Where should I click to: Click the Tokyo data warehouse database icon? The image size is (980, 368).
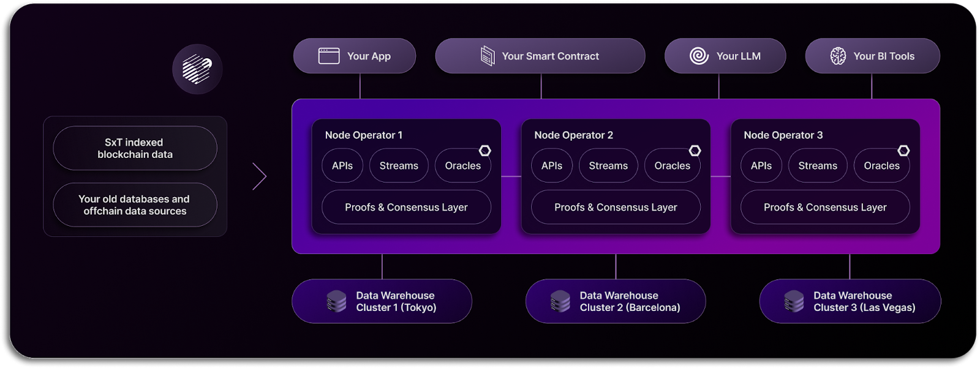coord(336,301)
